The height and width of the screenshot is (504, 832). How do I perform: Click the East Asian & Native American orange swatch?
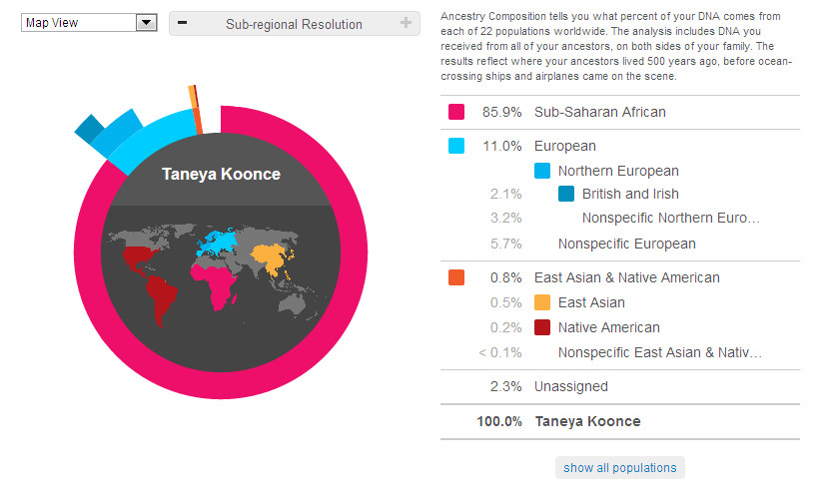point(456,277)
